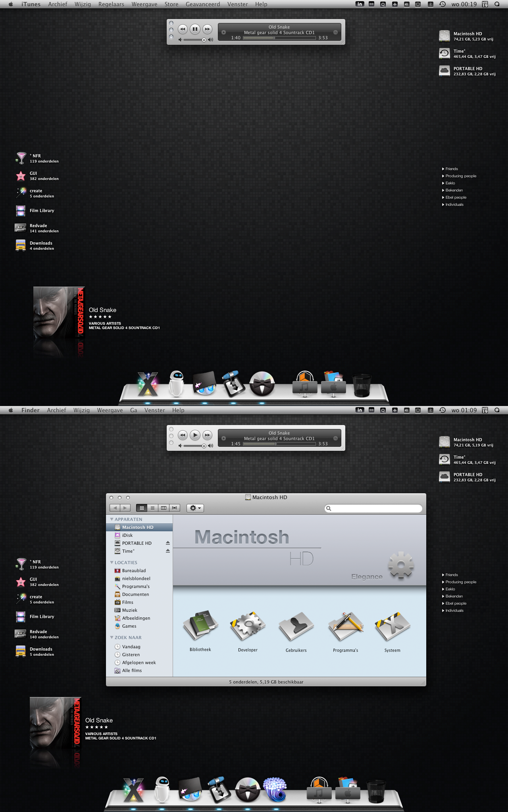Open the Regelaars menu
The width and height of the screenshot is (508, 812).
(111, 4)
